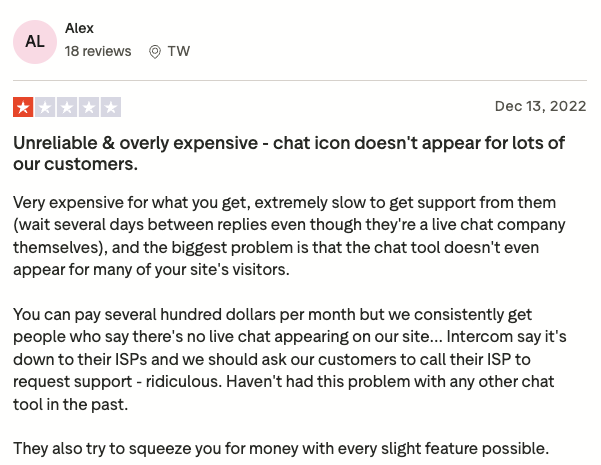Click the first red star

pos(23,107)
